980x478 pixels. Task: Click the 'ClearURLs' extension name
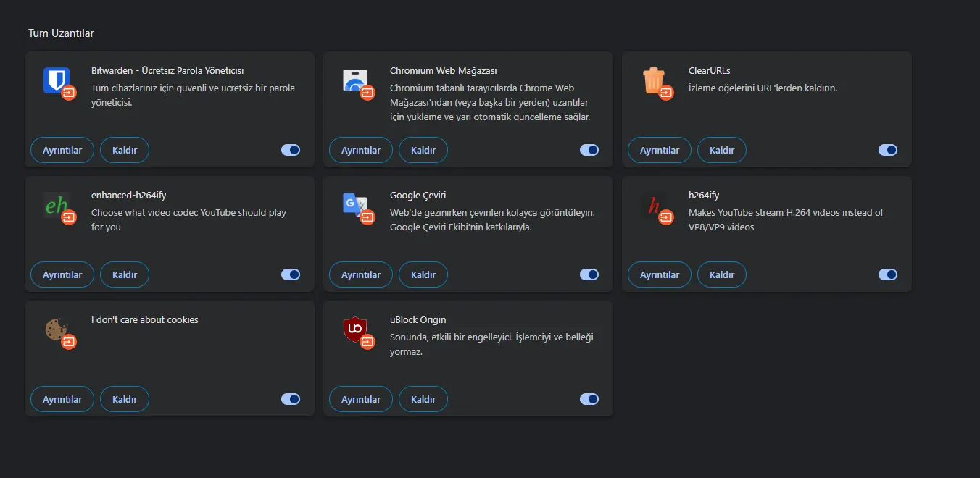[x=710, y=71]
